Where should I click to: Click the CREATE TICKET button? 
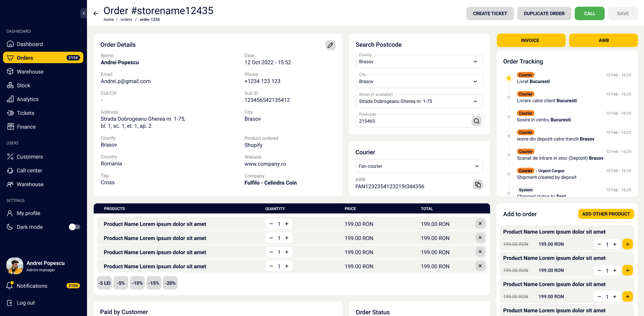click(490, 13)
